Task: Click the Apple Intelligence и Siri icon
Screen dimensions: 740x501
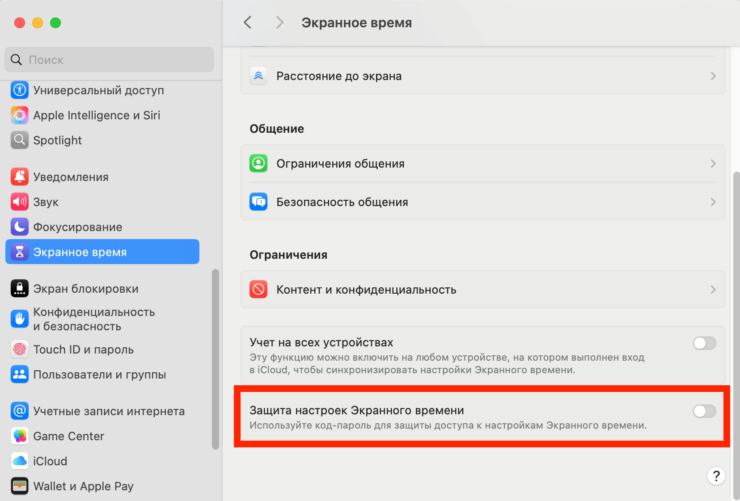Action: pyautogui.click(x=19, y=115)
